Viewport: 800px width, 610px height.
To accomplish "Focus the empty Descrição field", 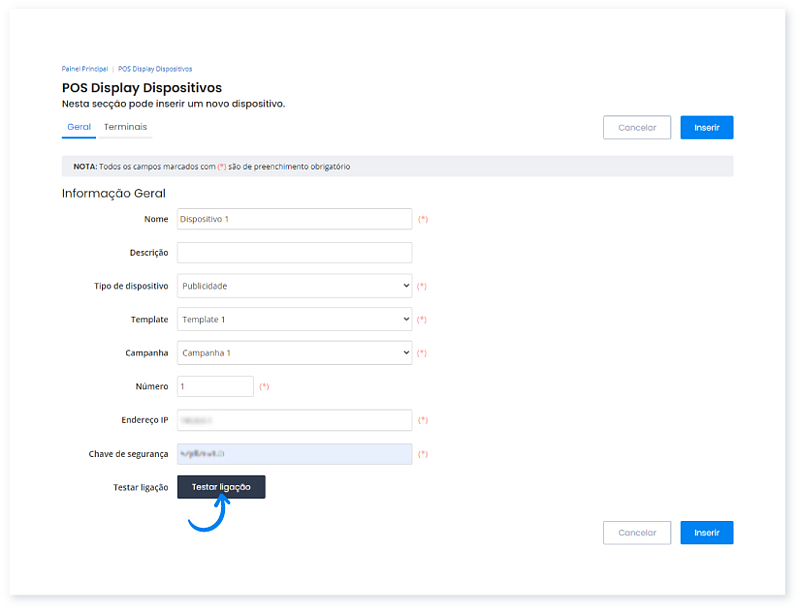I will 294,252.
